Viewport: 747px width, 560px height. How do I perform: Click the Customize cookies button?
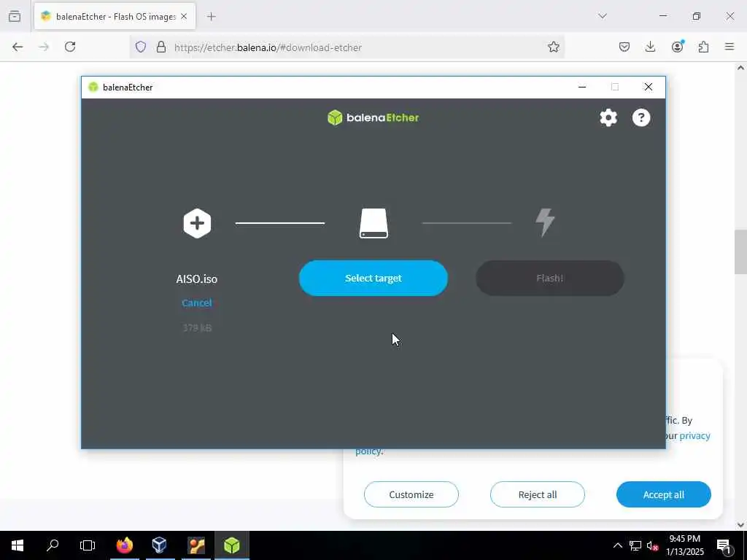click(411, 494)
